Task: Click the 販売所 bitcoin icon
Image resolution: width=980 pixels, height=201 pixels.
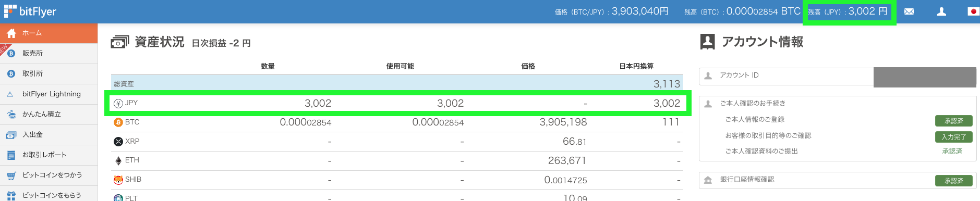Action: click(11, 53)
